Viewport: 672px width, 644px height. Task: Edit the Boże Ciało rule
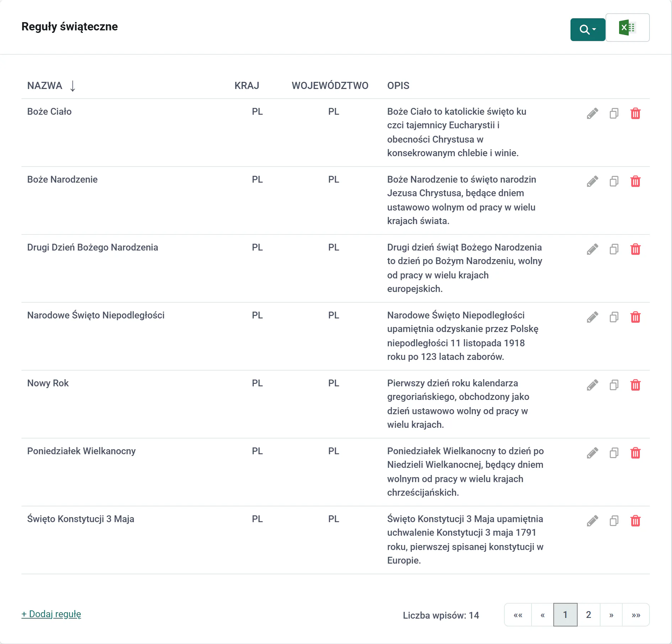click(592, 113)
